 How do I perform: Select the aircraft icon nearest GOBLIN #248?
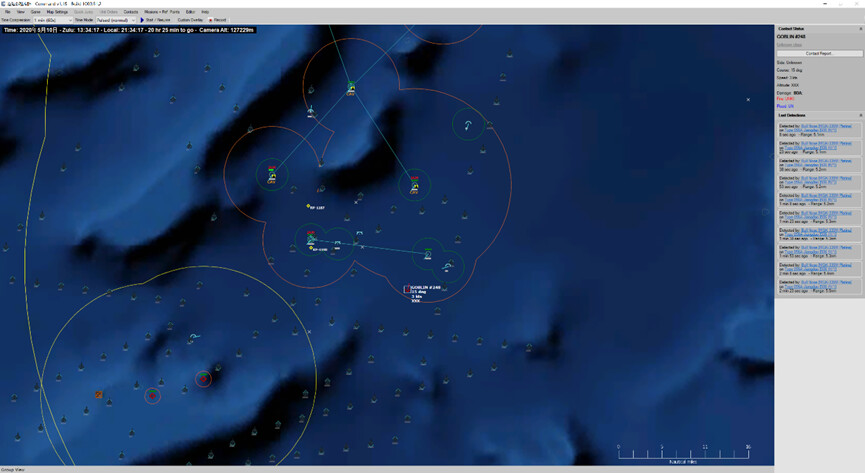(x=447, y=267)
